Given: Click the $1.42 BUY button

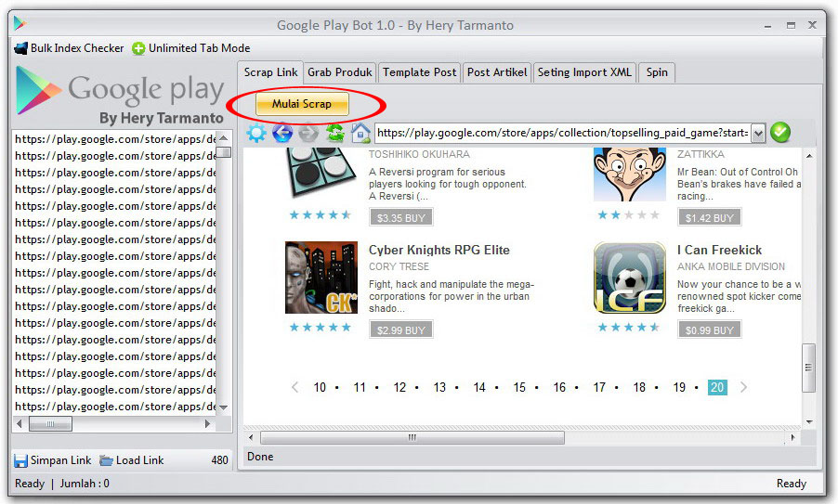Looking at the screenshot, I should [709, 218].
